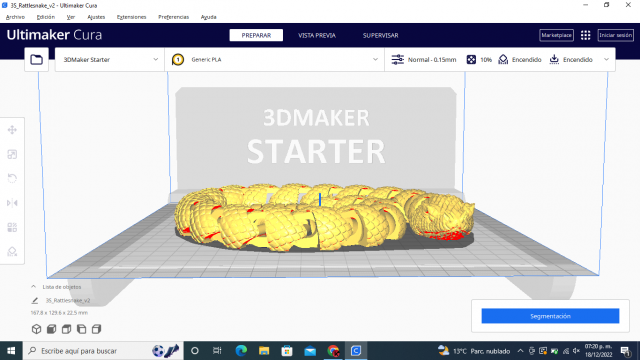This screenshot has width=640, height=360.
Task: Open Ajustes menu
Action: (96, 17)
